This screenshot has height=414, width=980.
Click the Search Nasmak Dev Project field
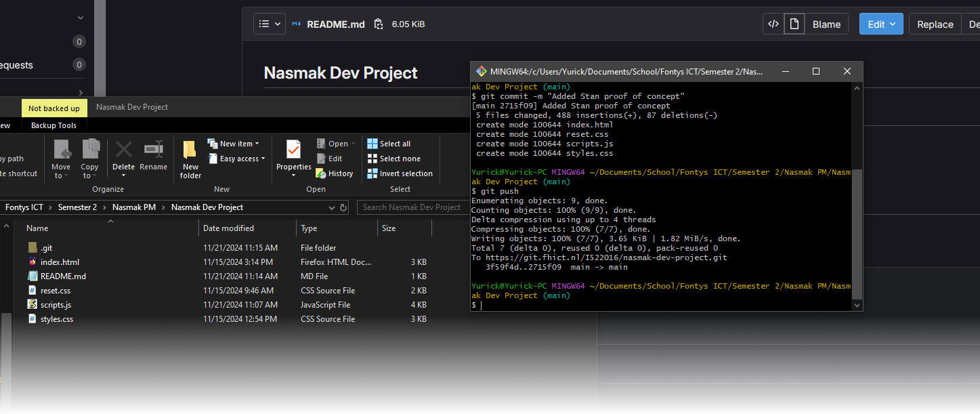pos(411,207)
